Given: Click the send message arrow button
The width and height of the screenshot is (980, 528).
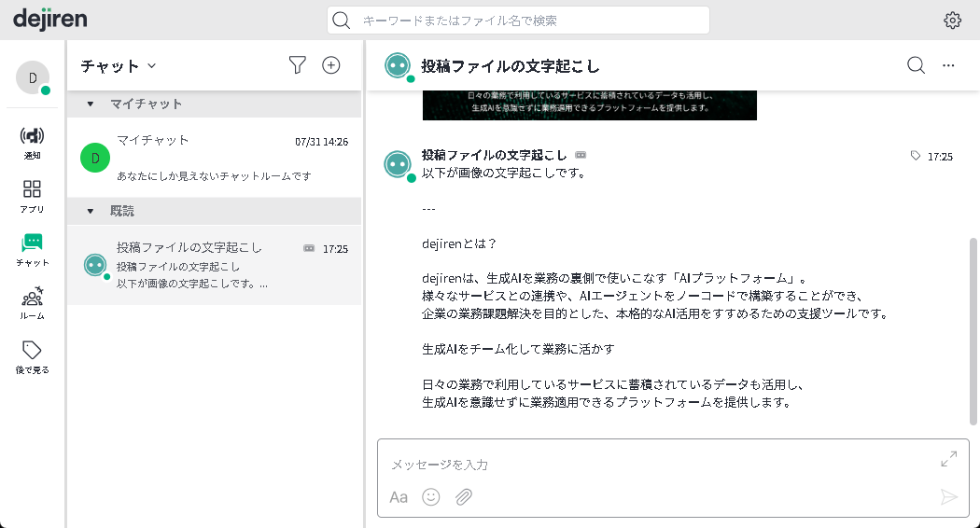Looking at the screenshot, I should tap(948, 496).
